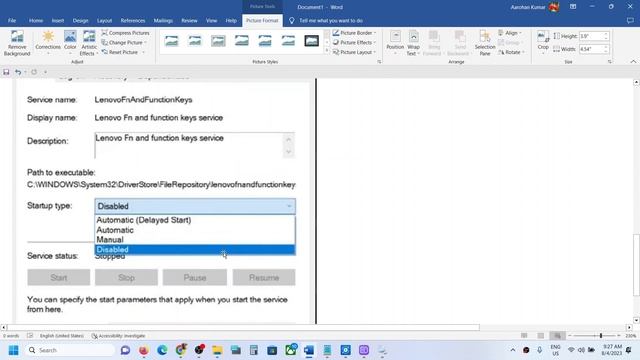This screenshot has width=640, height=360.
Task: Open the Corrections brightness menu
Action: pyautogui.click(x=48, y=42)
